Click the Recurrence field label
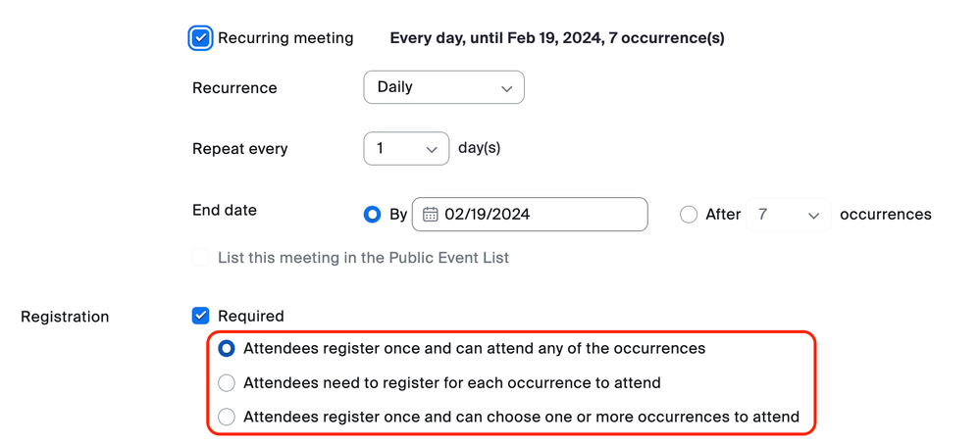980x446 pixels. pos(234,88)
